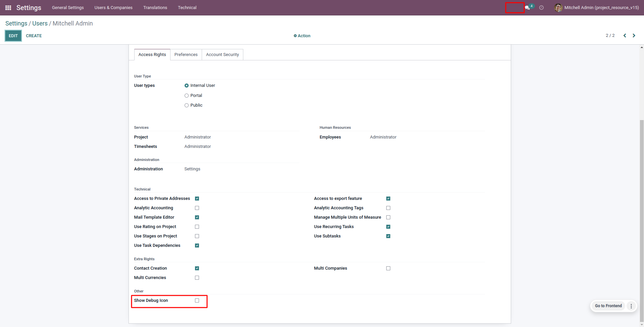
Task: Click the EDIT button
Action: click(13, 36)
